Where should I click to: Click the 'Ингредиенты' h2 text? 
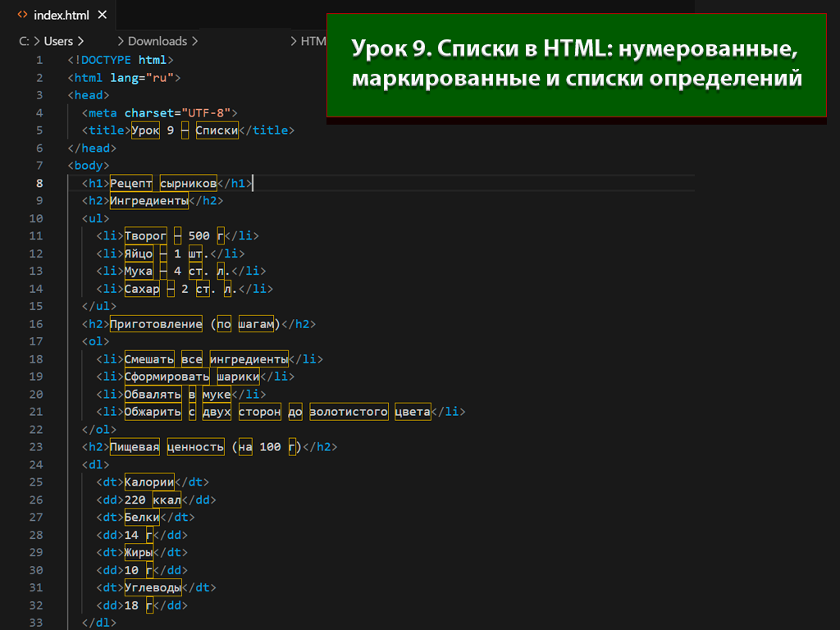click(148, 201)
